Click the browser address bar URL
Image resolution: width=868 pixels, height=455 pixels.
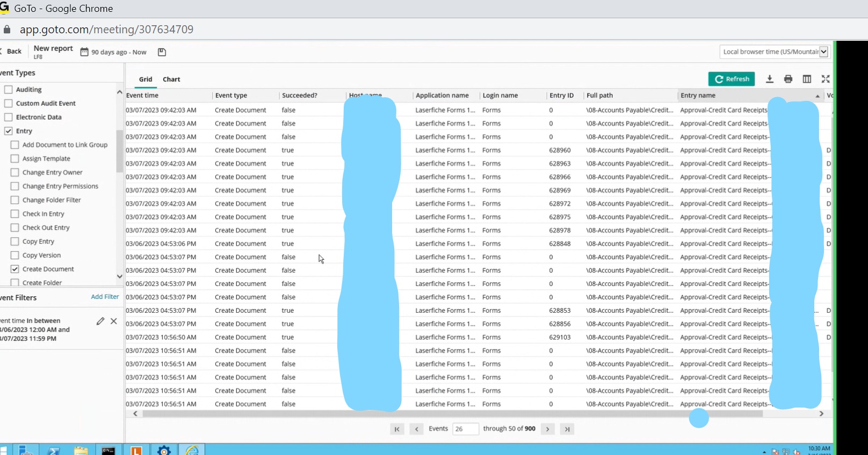(106, 30)
